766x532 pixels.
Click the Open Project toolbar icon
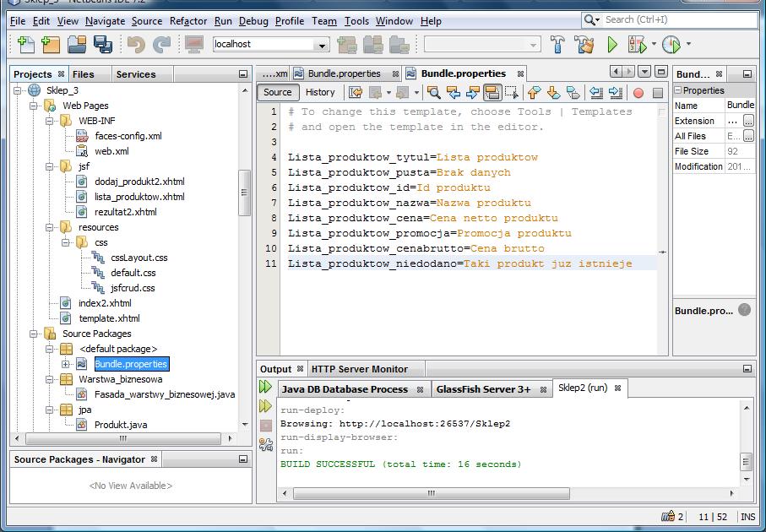coord(77,45)
